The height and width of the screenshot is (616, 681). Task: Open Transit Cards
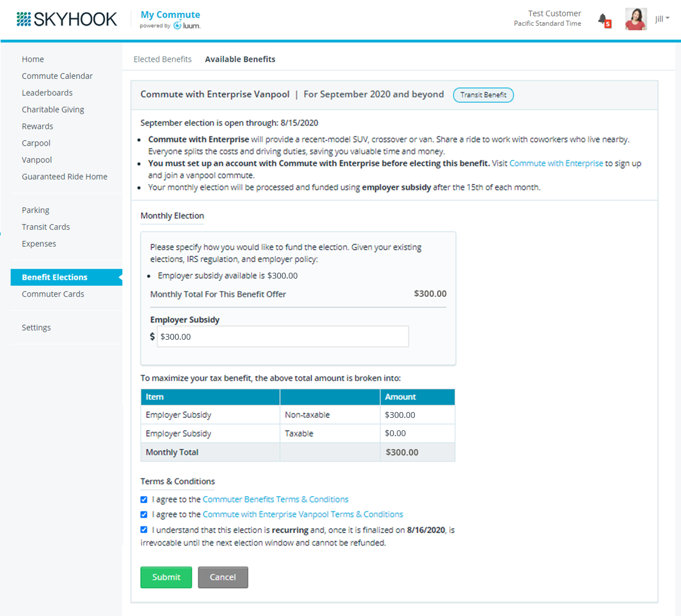pos(46,227)
